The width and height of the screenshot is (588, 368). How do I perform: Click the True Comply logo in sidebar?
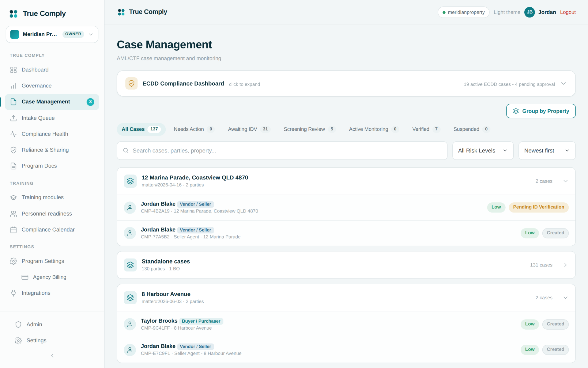tap(13, 14)
